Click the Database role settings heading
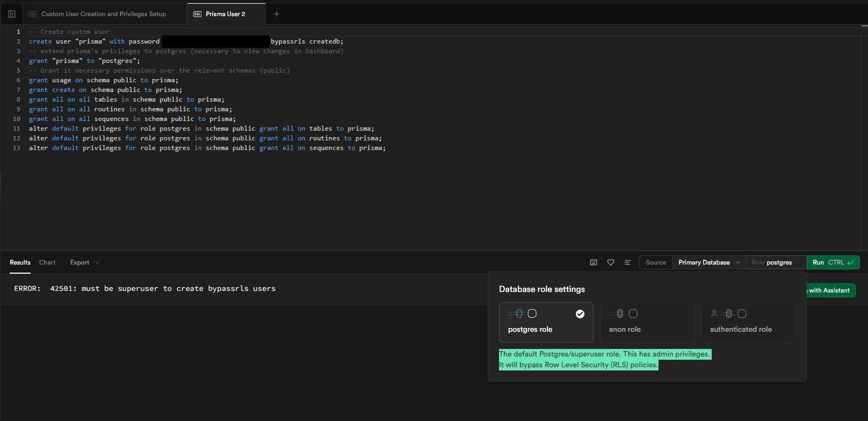868x421 pixels. [x=542, y=289]
